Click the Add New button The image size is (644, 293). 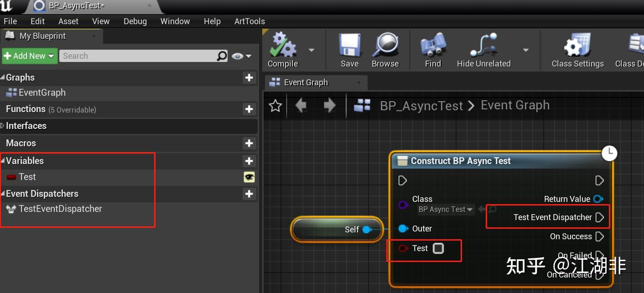[30, 56]
